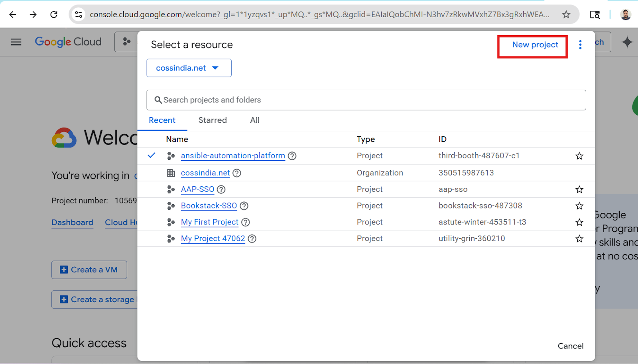Switch to the Starred tab
Screen dimensions: 638x364
pyautogui.click(x=213, y=120)
